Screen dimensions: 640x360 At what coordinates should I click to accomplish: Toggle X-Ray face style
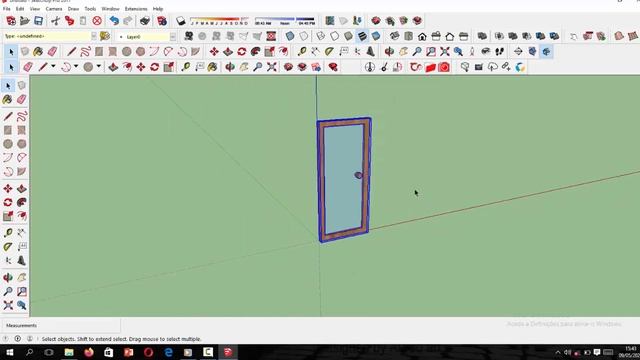[x=290, y=36]
